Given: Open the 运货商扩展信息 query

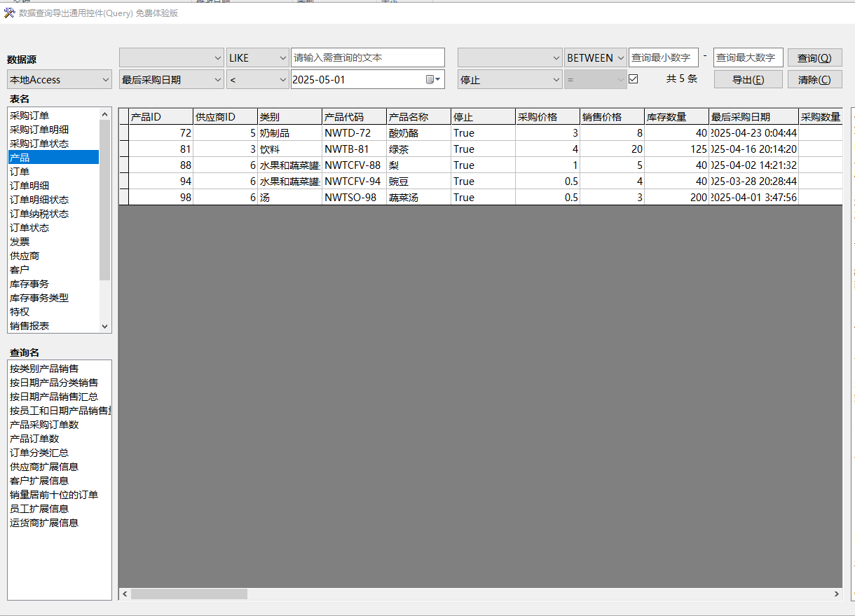Looking at the screenshot, I should (60, 523).
